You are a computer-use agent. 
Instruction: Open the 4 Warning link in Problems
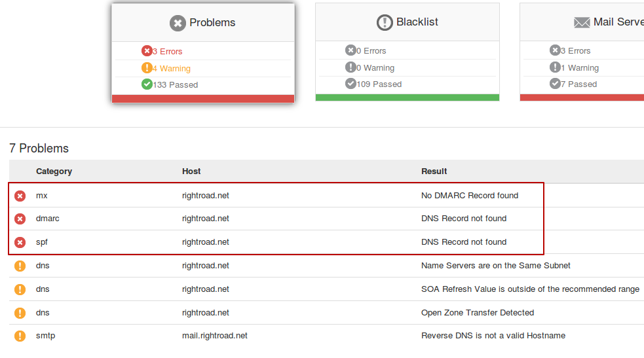pyautogui.click(x=172, y=68)
